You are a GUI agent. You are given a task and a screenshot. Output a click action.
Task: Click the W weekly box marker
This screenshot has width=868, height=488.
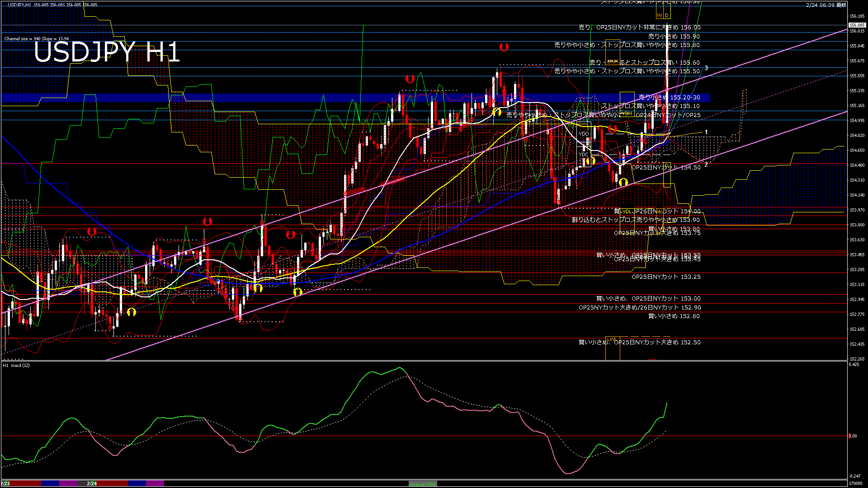[659, 15]
